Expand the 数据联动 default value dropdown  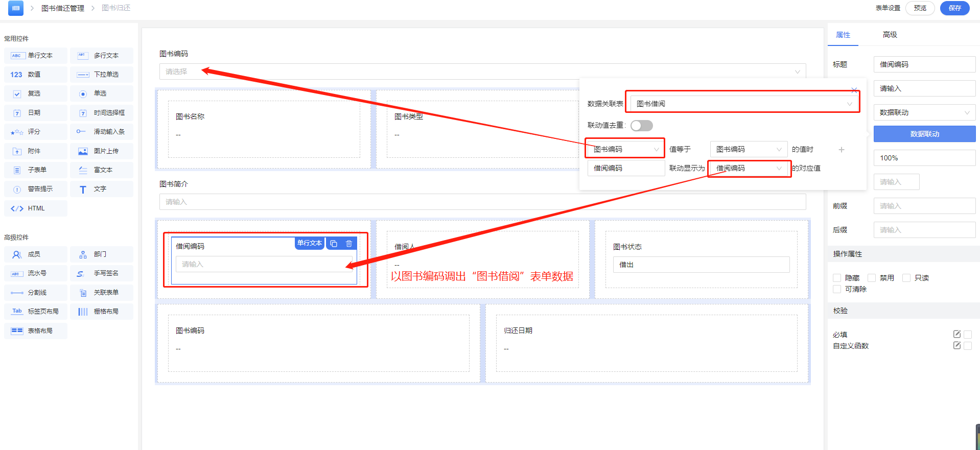coord(924,112)
